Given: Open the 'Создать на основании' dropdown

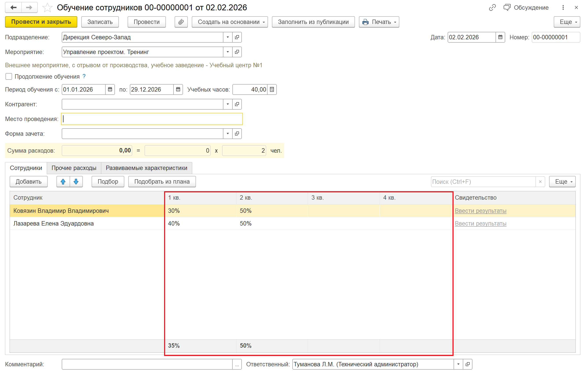Looking at the screenshot, I should pos(230,22).
